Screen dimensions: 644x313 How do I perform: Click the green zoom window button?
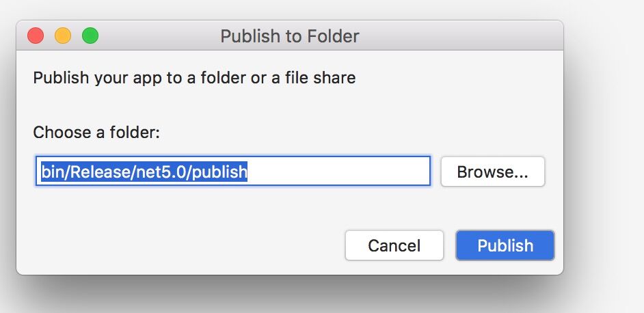90,36
